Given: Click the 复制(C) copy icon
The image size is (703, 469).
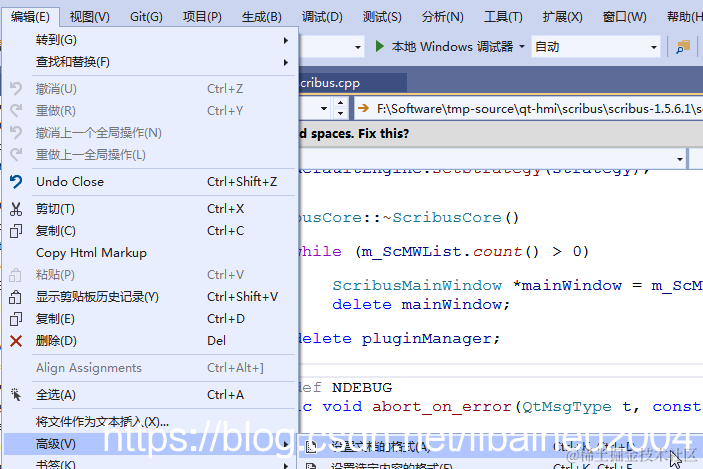Looking at the screenshot, I should point(16,231).
